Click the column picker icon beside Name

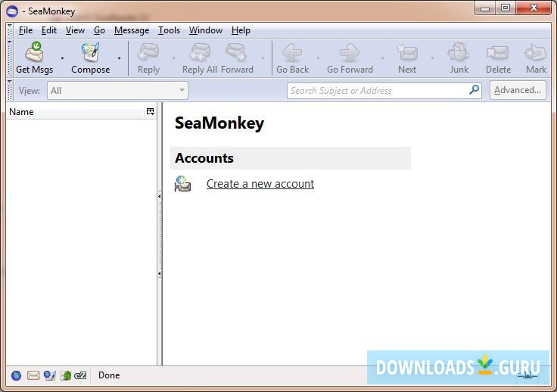(151, 112)
